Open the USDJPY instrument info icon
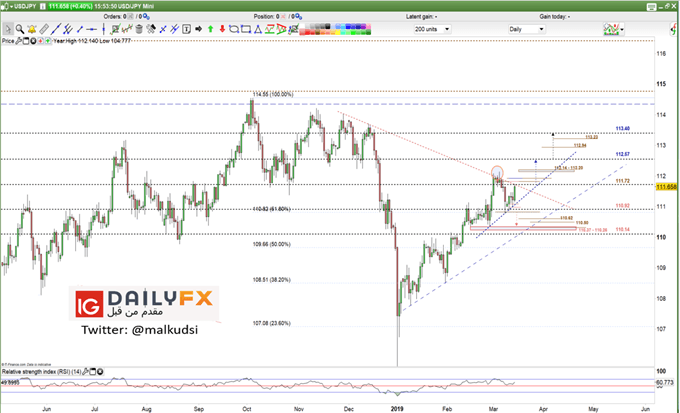Screen dimensions: 680x413 (42, 6)
